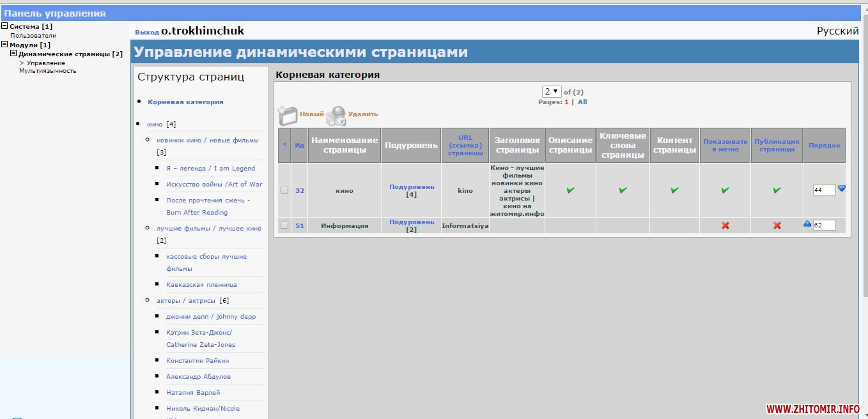Open Подуровень [4] link for кино

click(411, 187)
